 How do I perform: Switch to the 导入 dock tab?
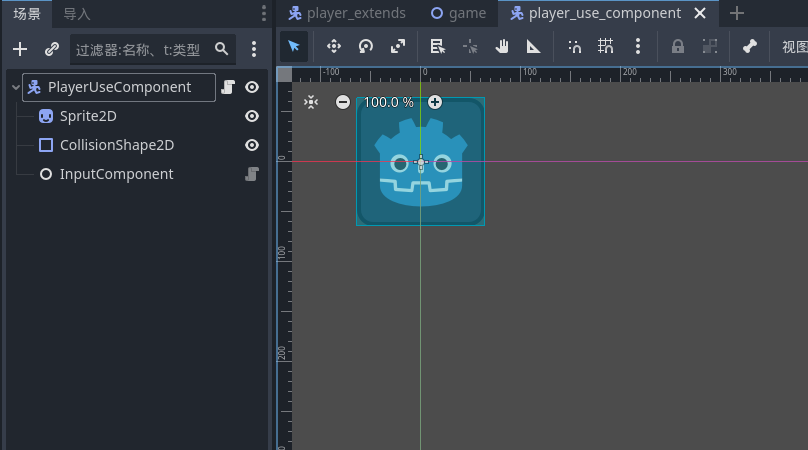click(77, 13)
